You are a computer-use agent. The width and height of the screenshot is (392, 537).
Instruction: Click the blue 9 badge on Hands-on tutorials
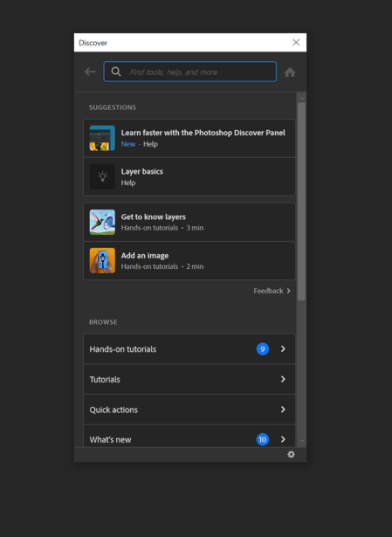point(263,349)
